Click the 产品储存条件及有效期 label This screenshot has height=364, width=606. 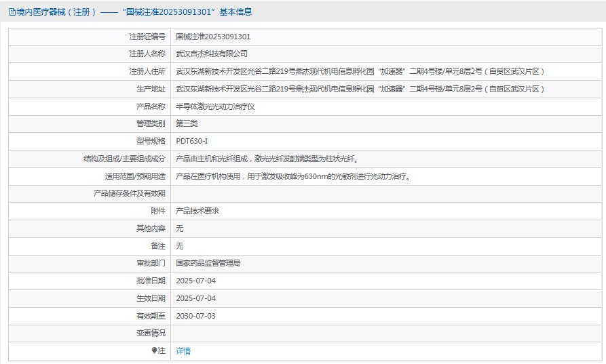[x=130, y=193]
